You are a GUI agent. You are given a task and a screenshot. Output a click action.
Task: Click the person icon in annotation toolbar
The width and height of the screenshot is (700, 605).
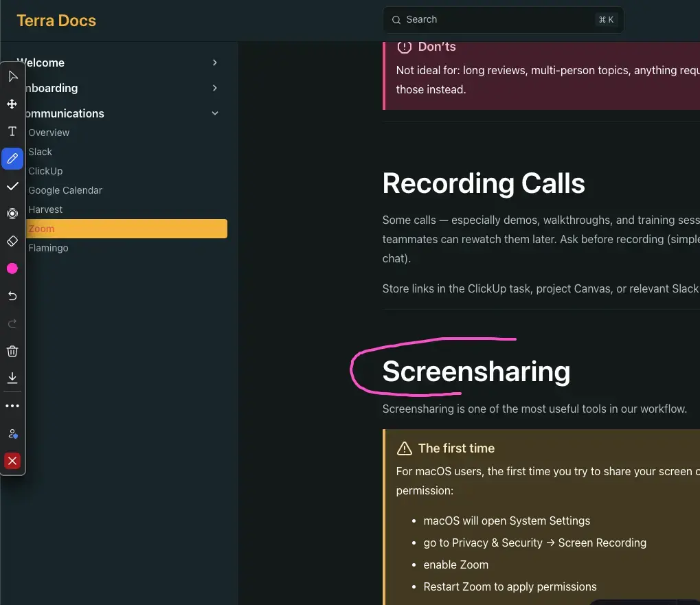point(12,433)
